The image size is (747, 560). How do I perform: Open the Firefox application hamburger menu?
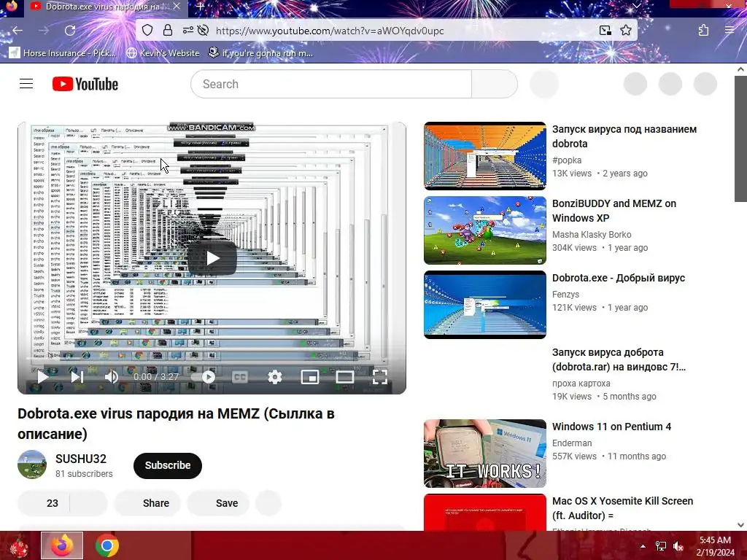(x=729, y=31)
